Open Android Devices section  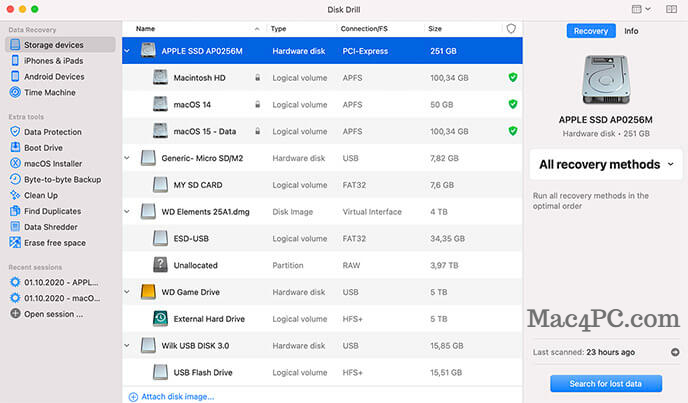click(54, 76)
